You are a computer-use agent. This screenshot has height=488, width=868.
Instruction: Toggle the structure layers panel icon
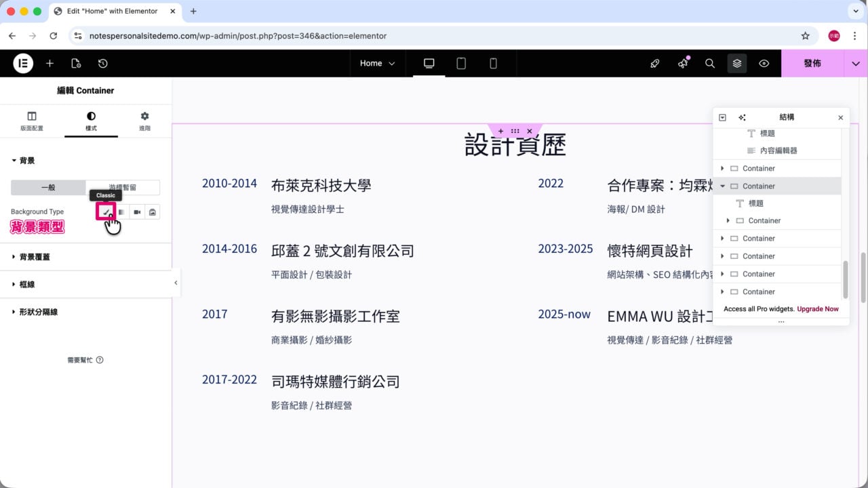[x=737, y=63]
